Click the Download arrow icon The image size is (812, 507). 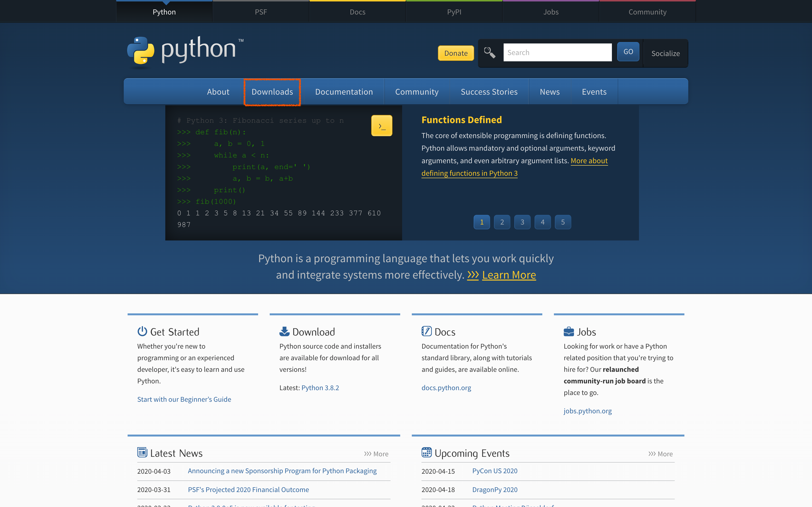tap(284, 331)
